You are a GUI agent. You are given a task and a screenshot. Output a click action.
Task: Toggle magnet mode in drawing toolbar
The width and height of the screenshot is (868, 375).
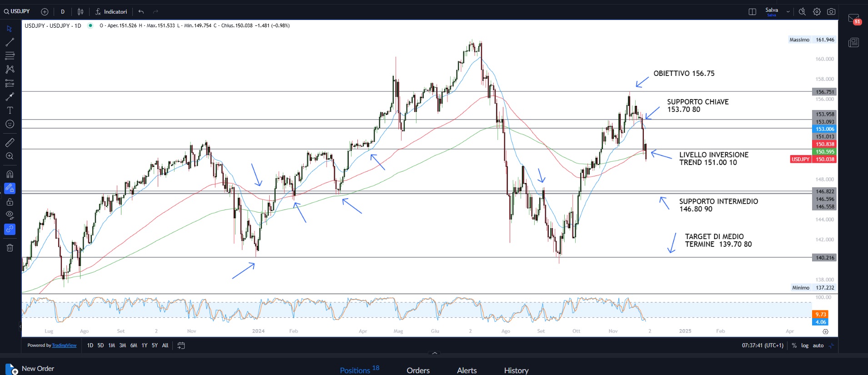[10, 175]
